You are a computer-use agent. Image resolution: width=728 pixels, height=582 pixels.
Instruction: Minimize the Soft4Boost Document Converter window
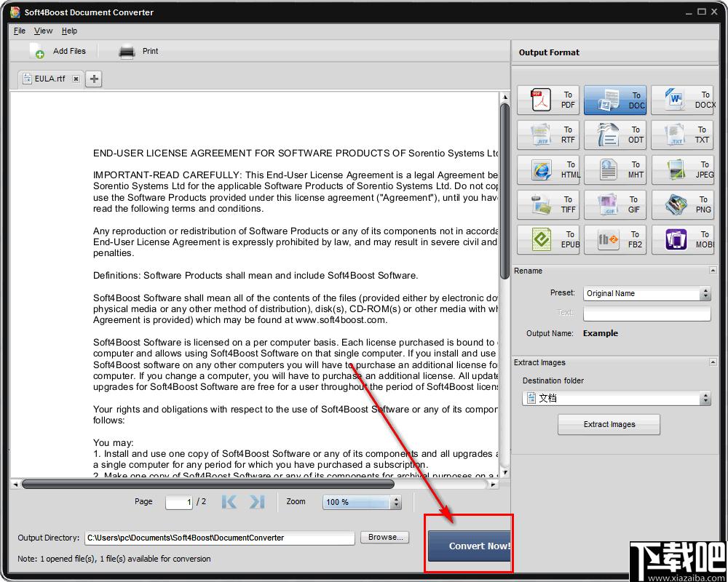coord(689,12)
